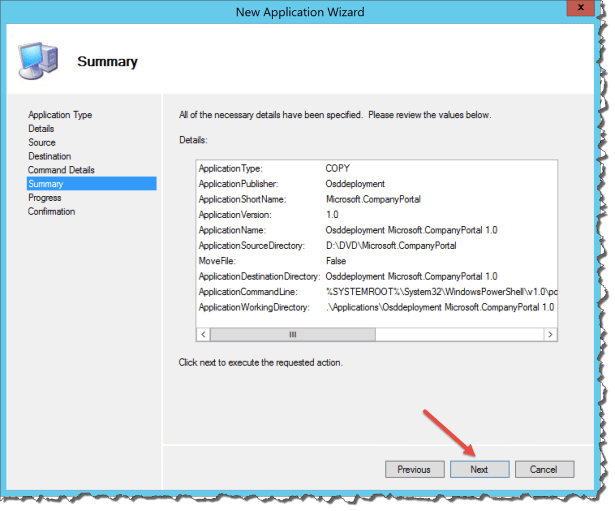Click the details list scroll right arrow
Image resolution: width=615 pixels, height=511 pixels.
[x=550, y=335]
